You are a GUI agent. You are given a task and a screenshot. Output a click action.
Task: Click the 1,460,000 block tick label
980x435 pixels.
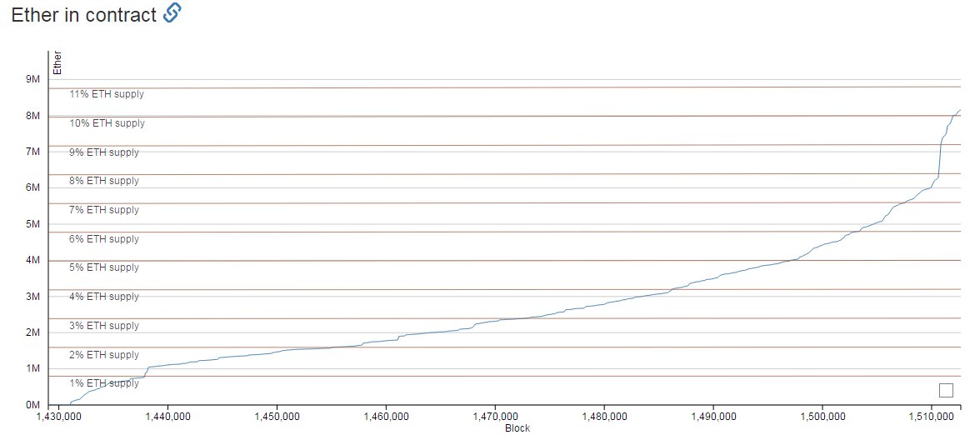coord(386,417)
